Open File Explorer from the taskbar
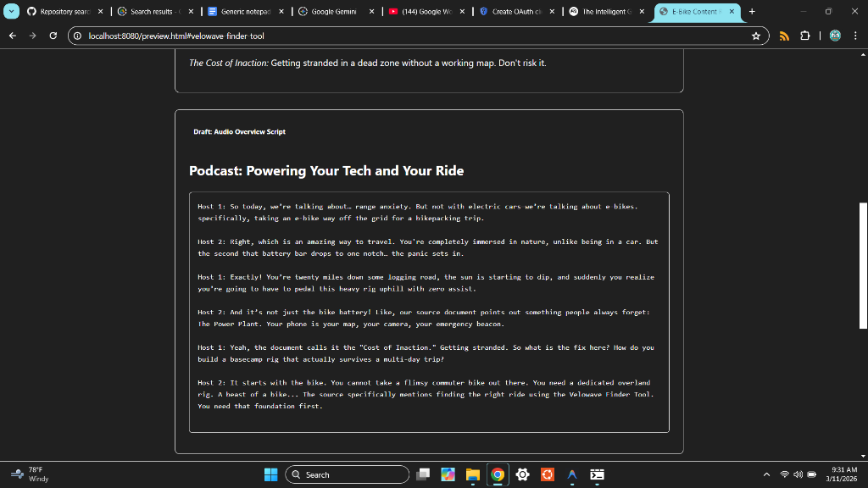 (x=472, y=474)
